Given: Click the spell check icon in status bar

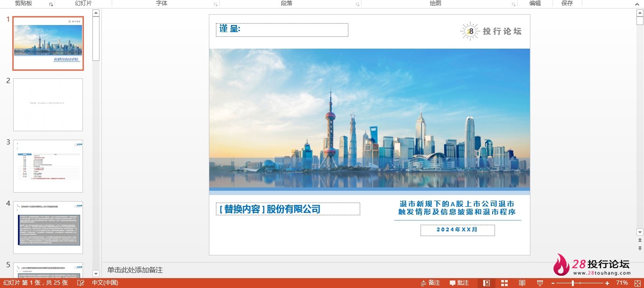Looking at the screenshot, I should (x=81, y=283).
